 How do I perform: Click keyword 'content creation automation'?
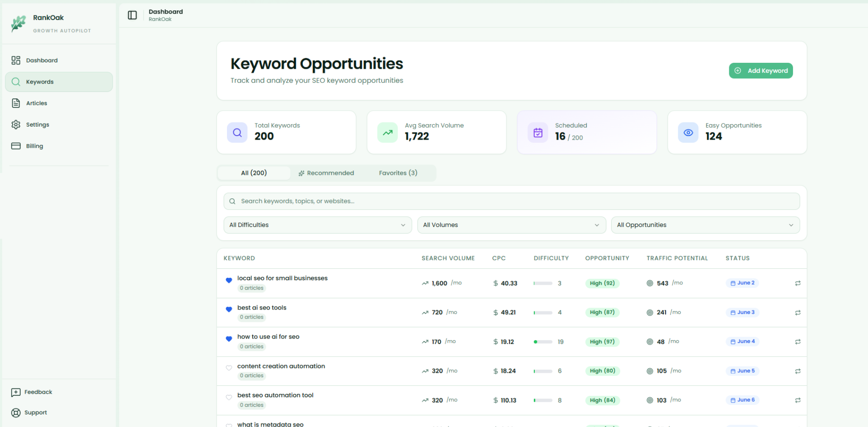pyautogui.click(x=281, y=366)
